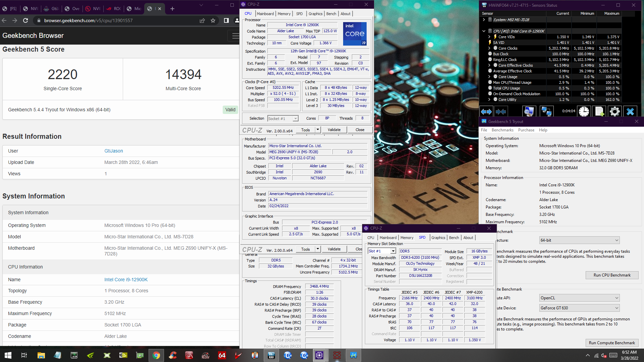
Task: Open Geekbench taskbar icon with glasses
Action: tap(353, 355)
